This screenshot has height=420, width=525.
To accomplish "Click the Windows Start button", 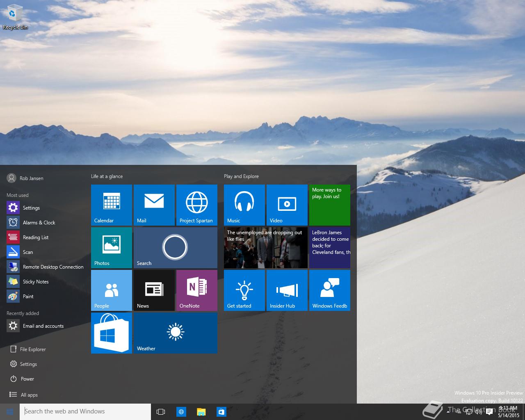I will point(10,412).
